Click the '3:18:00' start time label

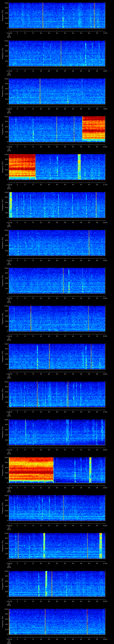(x=9, y=109)
